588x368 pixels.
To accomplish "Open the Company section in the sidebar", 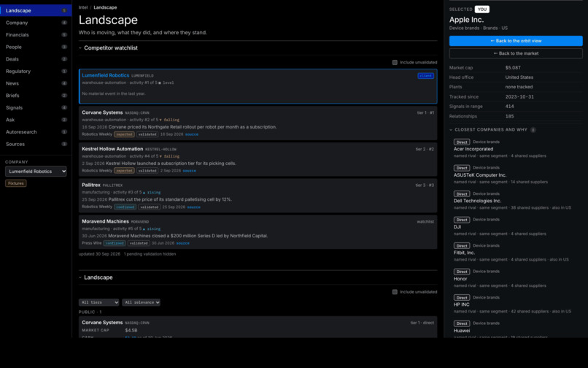I will [x=36, y=23].
